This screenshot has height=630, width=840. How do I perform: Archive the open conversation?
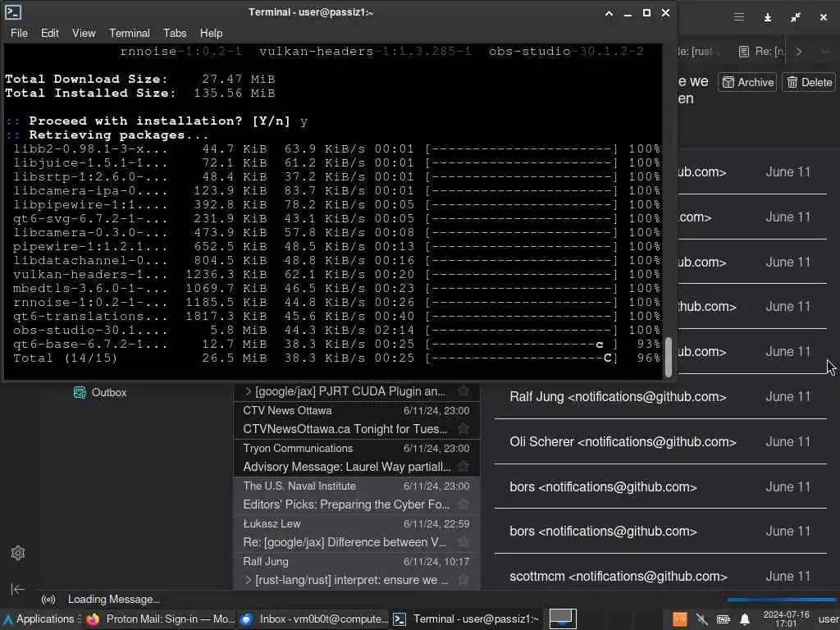pyautogui.click(x=747, y=83)
